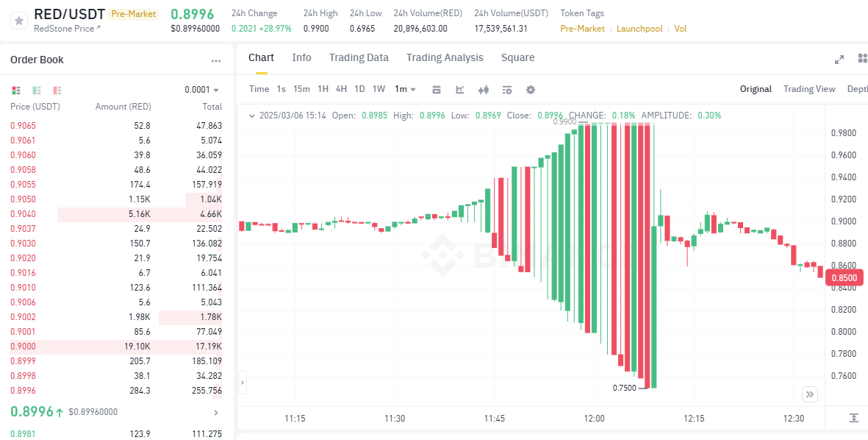Set chart interval to 1s
868x440 pixels.
point(281,89)
